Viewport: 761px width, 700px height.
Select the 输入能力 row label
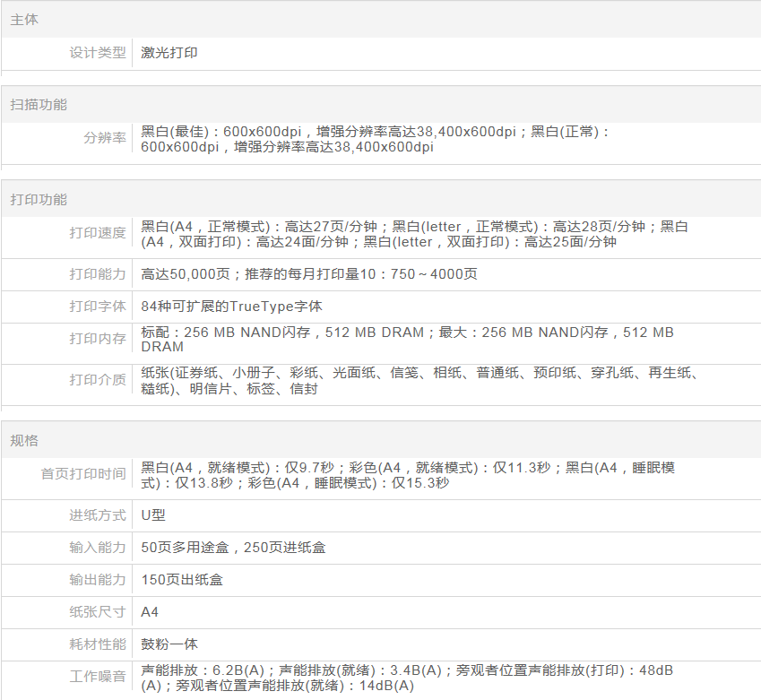click(98, 548)
